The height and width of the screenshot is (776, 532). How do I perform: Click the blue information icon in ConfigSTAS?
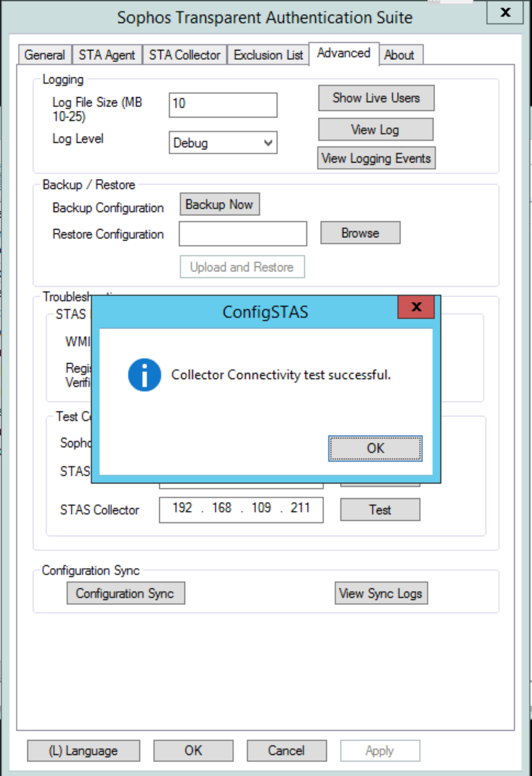click(144, 375)
